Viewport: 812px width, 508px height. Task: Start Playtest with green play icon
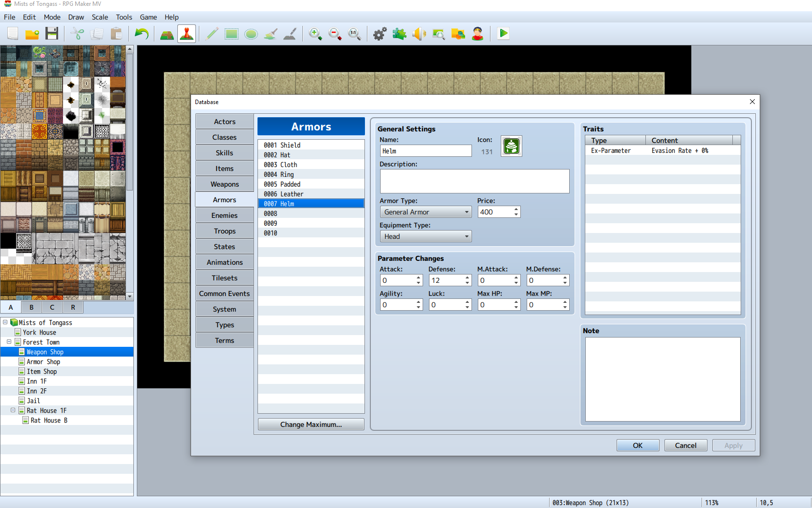pyautogui.click(x=503, y=34)
